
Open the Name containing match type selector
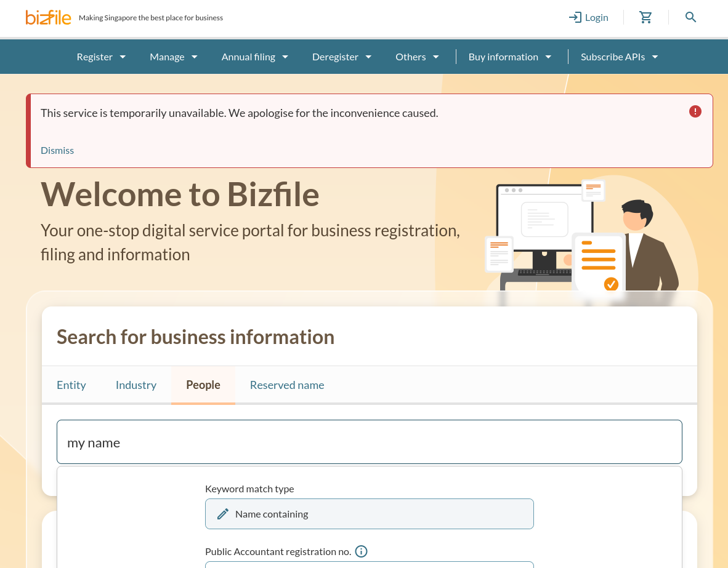pyautogui.click(x=370, y=514)
